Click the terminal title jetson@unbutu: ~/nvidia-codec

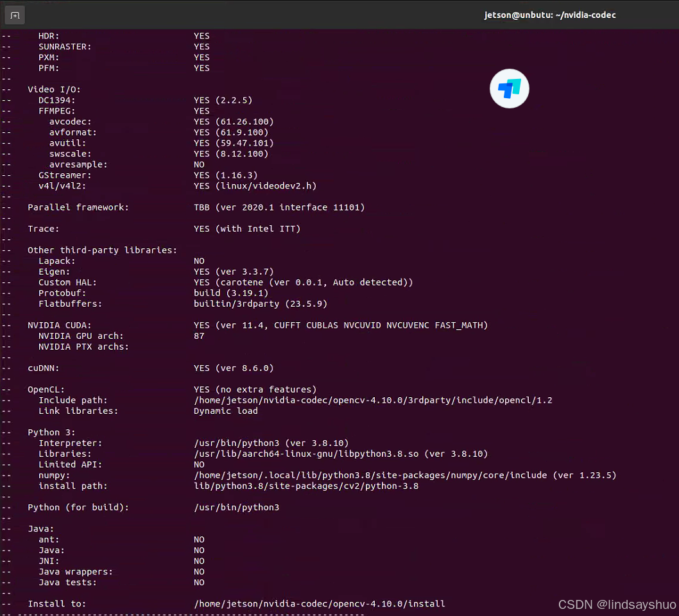pos(549,15)
